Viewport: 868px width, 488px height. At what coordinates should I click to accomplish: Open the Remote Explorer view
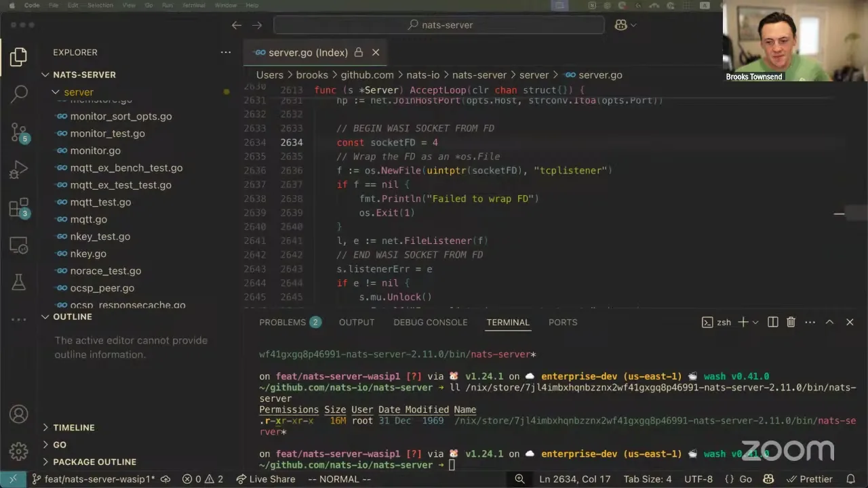tap(18, 245)
